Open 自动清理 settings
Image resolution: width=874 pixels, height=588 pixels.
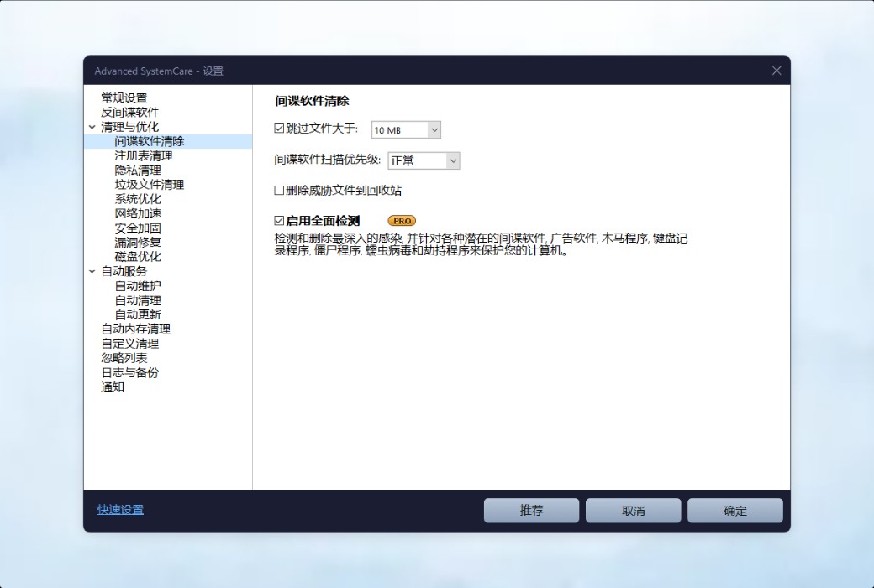click(138, 301)
